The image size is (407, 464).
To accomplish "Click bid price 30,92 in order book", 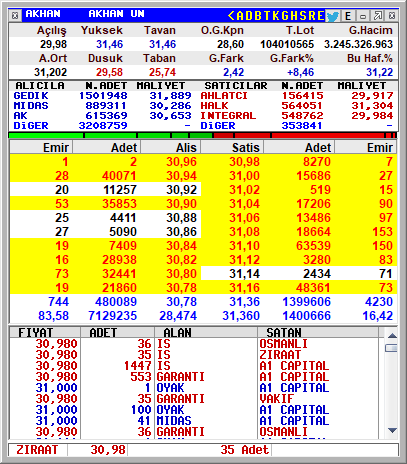I will [182, 190].
